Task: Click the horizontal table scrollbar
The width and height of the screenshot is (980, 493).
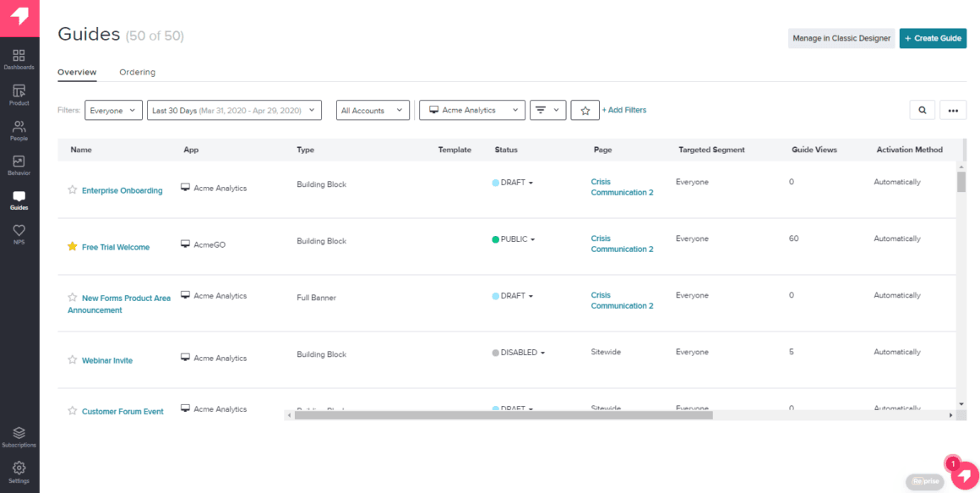Action: click(504, 415)
